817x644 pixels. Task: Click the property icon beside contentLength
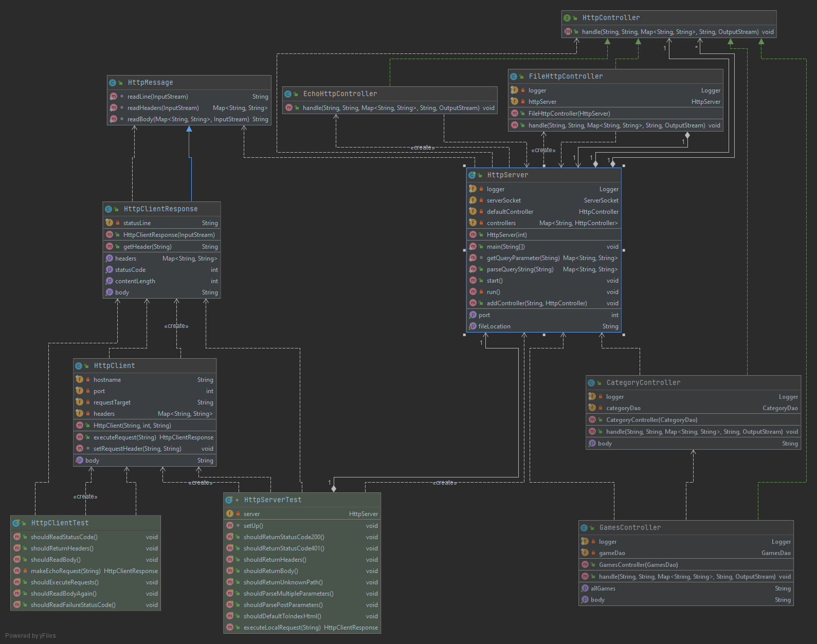click(x=109, y=281)
